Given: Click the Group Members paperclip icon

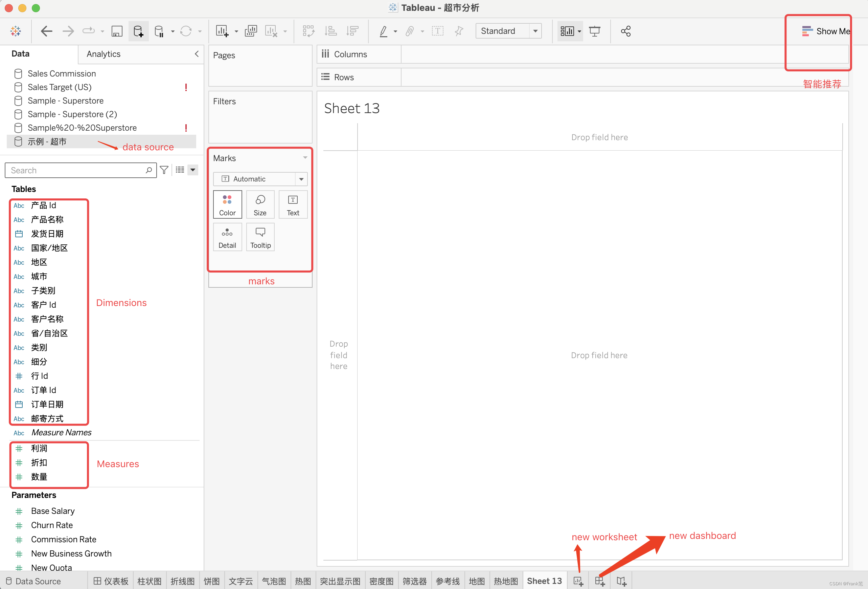Looking at the screenshot, I should (410, 31).
